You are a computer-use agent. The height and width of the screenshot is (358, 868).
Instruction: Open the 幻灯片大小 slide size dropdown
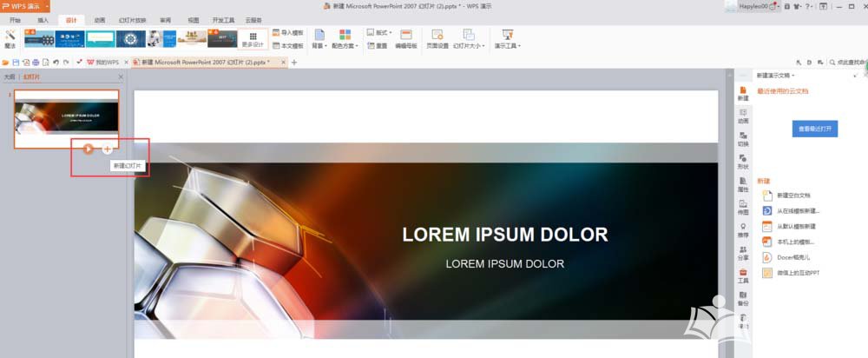[469, 46]
